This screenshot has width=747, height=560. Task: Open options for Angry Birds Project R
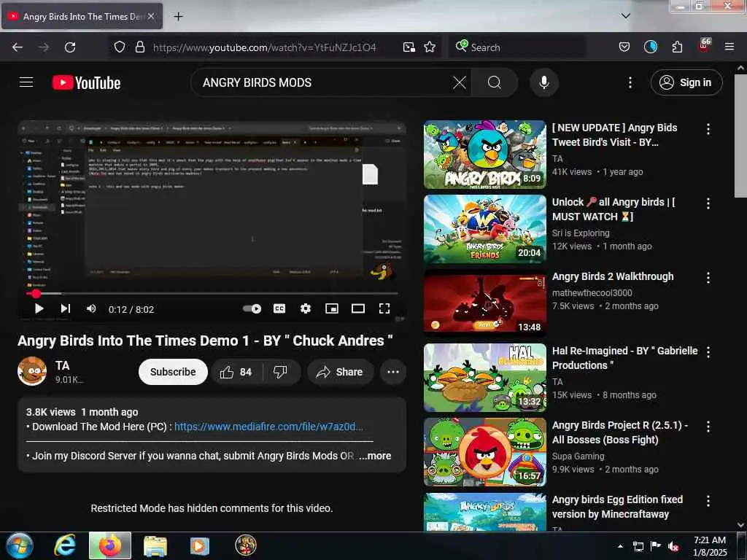tap(708, 426)
